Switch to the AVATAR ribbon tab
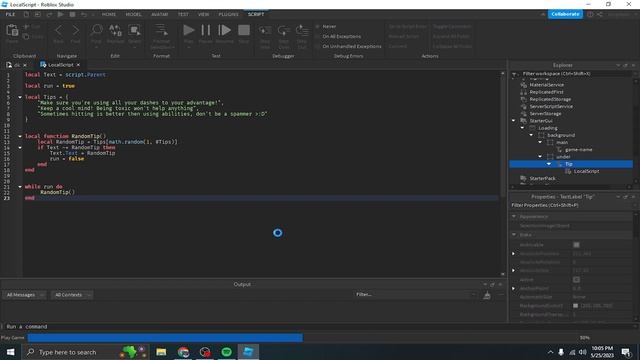The height and width of the screenshot is (360, 640). coord(160,14)
